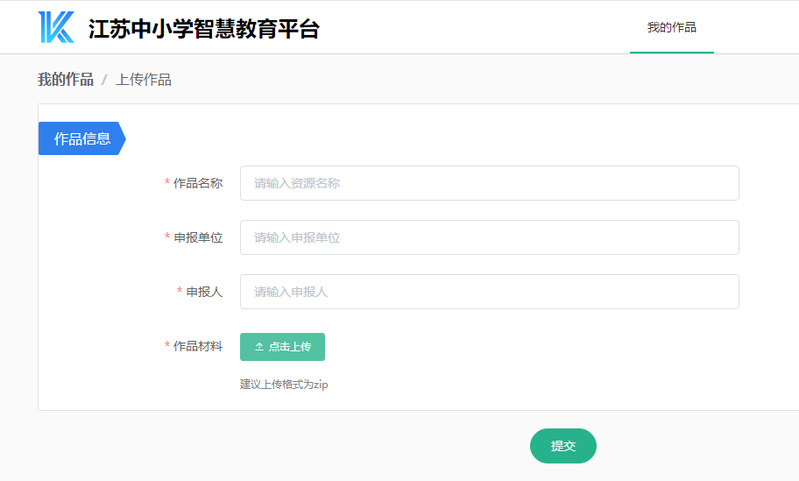Submit the form with the 提交 button
Screen dimensions: 799x481
click(563, 446)
